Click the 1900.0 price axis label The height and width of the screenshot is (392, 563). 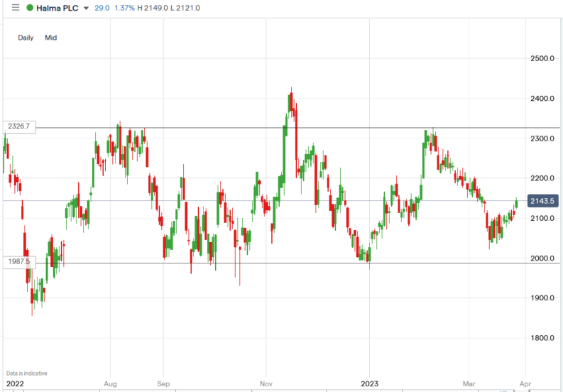(542, 298)
